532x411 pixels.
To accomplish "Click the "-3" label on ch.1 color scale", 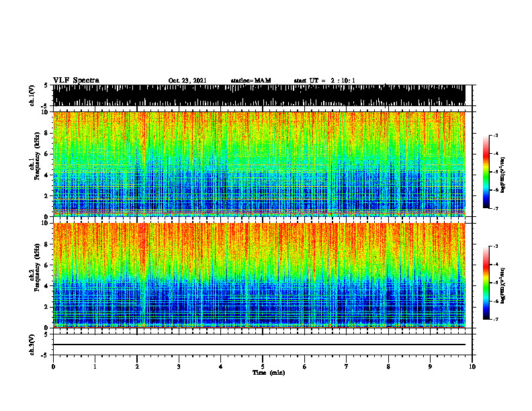I will [x=495, y=135].
